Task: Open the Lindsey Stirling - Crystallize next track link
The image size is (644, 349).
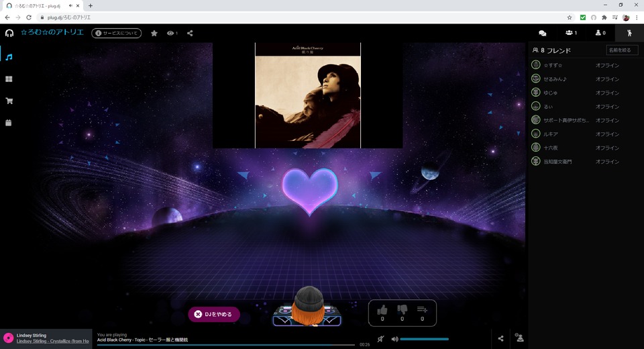Action: (52, 341)
